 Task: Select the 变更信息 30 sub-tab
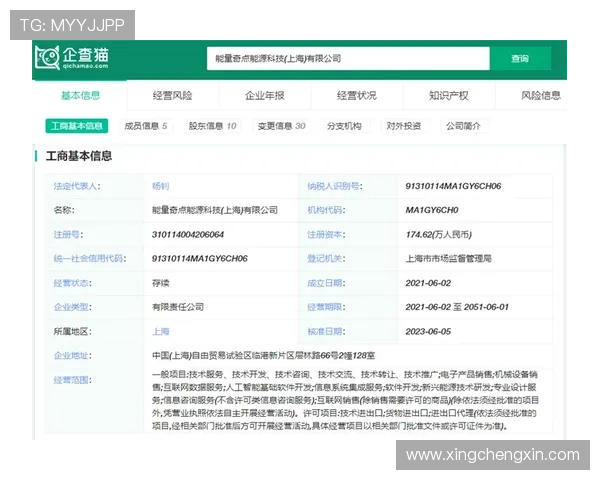(x=282, y=126)
